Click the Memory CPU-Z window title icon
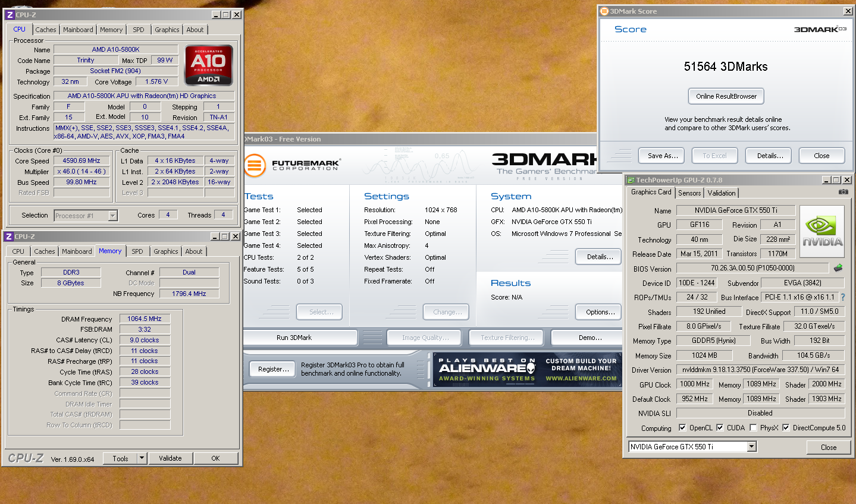Viewport: 856px width, 504px height. (x=8, y=237)
